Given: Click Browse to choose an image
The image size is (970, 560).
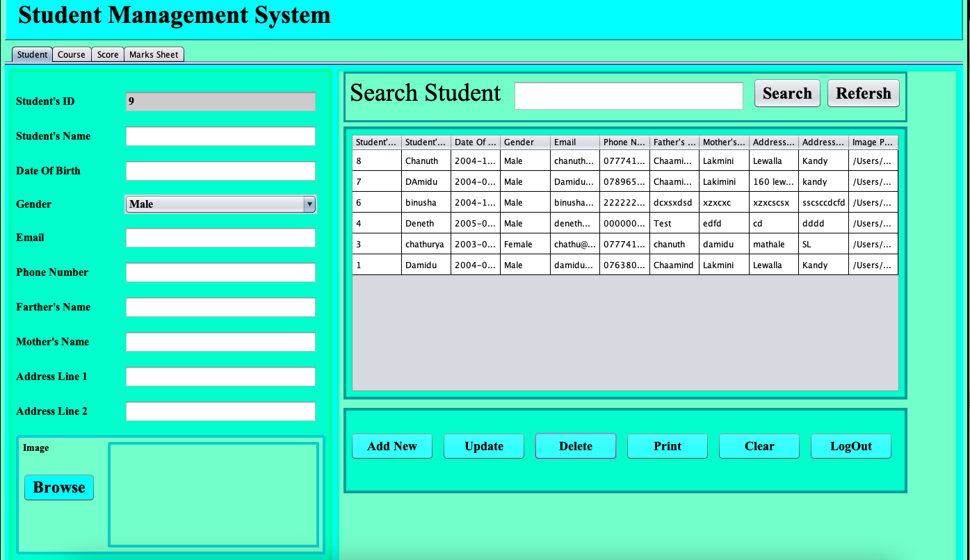Looking at the screenshot, I should (x=59, y=487).
